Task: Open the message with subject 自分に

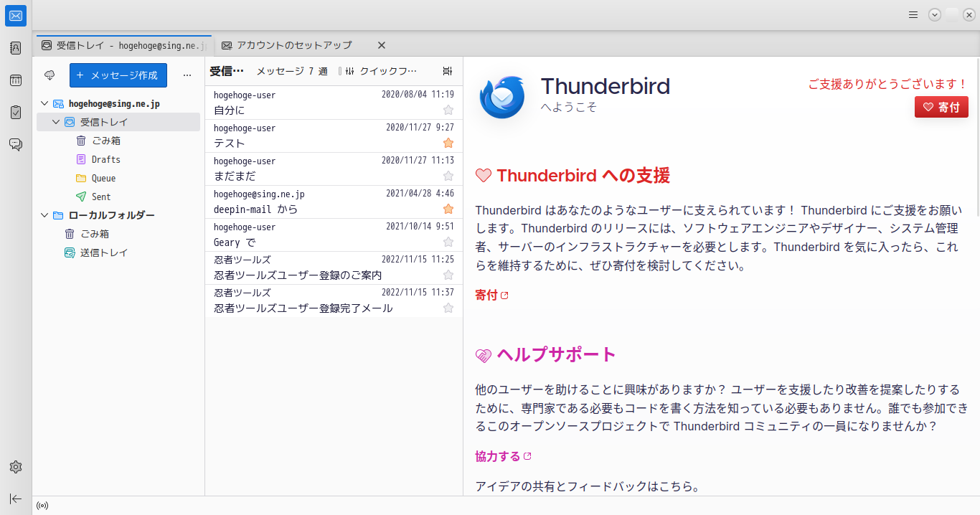Action: point(334,103)
